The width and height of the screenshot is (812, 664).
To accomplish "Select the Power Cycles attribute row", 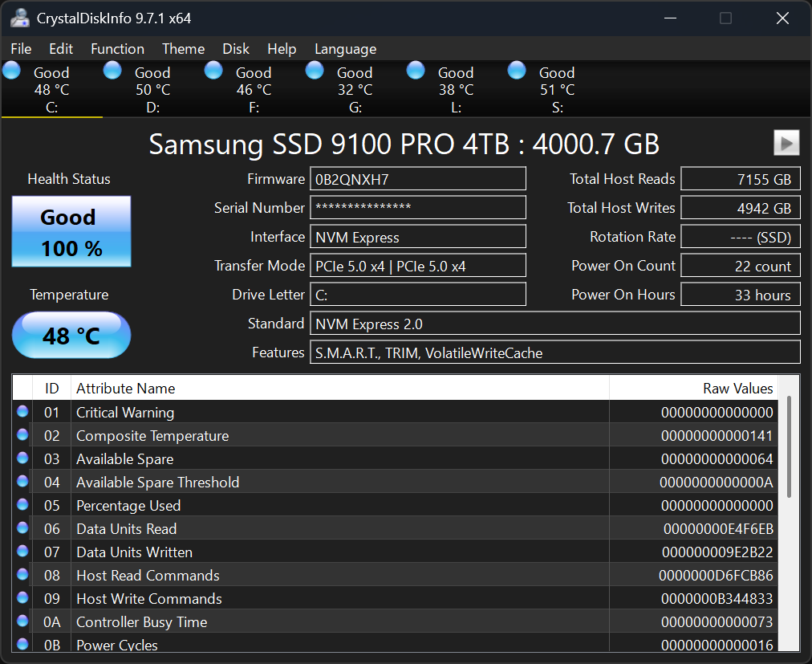I will (x=395, y=643).
